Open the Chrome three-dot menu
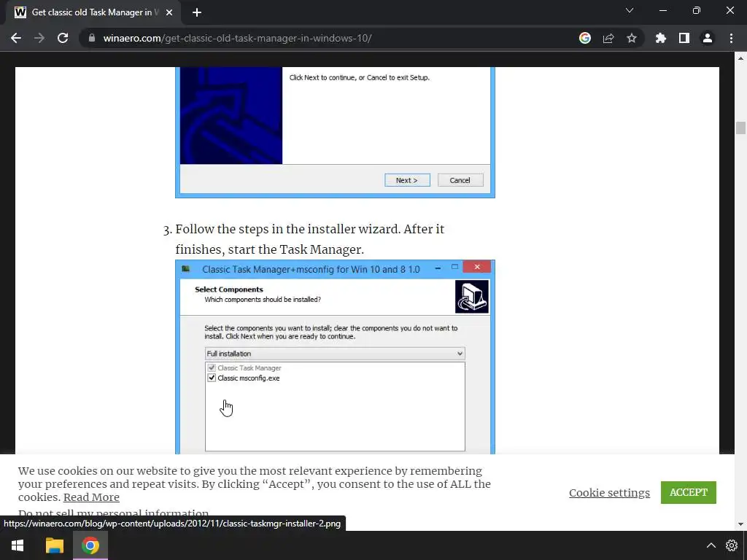Screen dimensions: 747x560 (731, 38)
